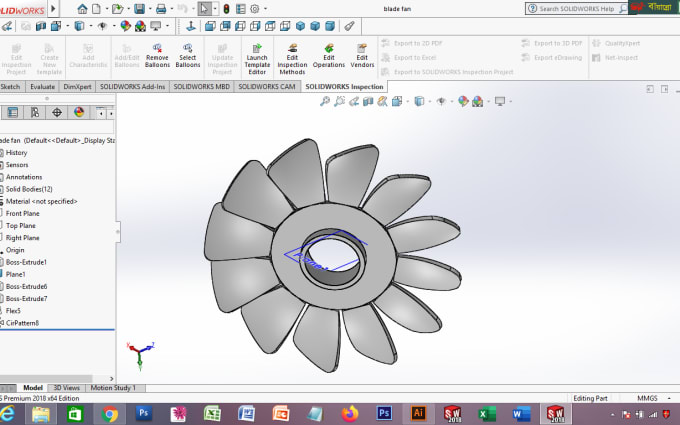Screen dimensions: 680x425
Task: Click the Rebuild traffic light icon
Action: pyautogui.click(x=226, y=9)
